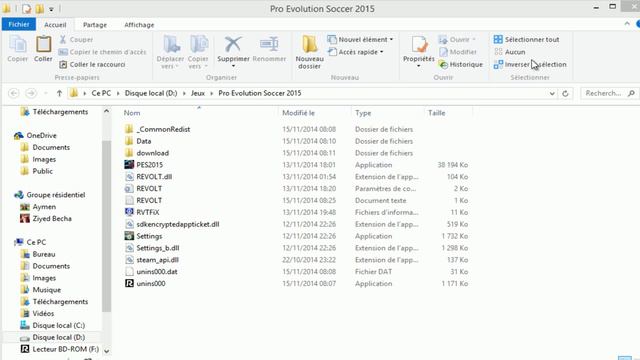Sort by the Taille column header

[436, 113]
